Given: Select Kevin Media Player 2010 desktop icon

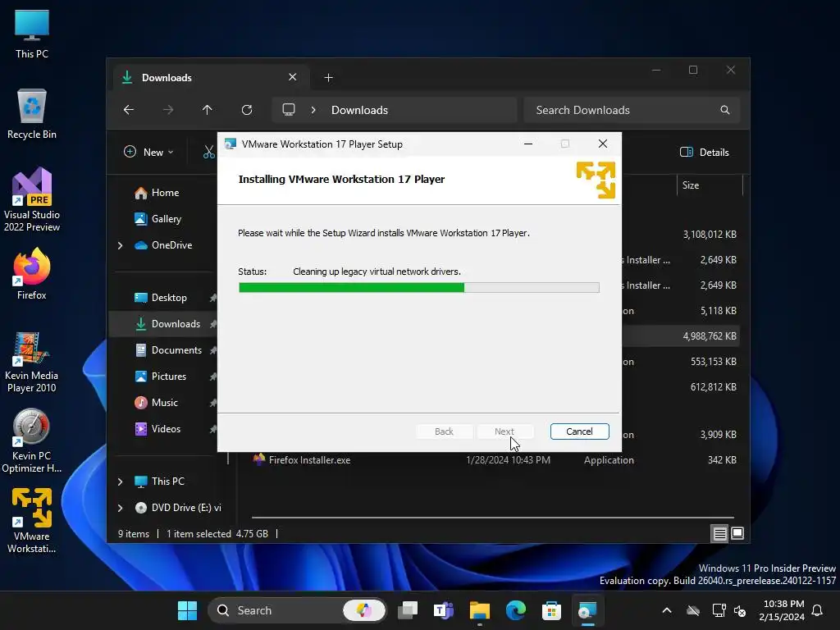Looking at the screenshot, I should 32,362.
